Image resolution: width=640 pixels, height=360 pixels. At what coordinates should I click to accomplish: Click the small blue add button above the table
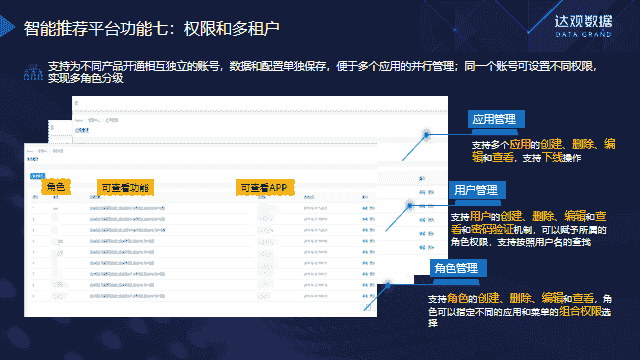coord(38,176)
